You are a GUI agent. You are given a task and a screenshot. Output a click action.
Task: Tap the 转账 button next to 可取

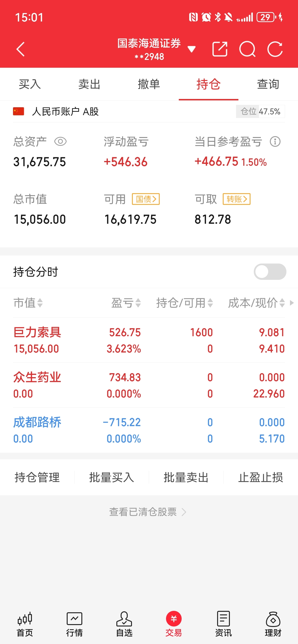pyautogui.click(x=237, y=199)
